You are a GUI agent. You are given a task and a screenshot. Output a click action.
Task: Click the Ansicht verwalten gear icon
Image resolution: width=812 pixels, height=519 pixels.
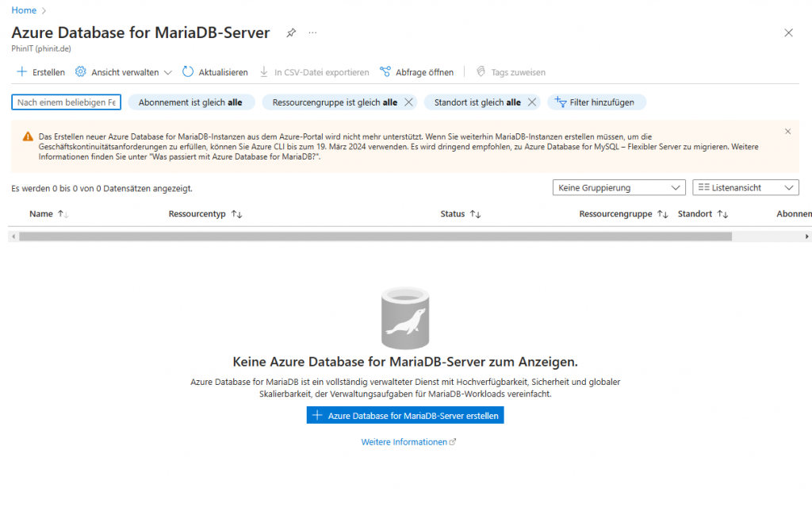click(79, 71)
